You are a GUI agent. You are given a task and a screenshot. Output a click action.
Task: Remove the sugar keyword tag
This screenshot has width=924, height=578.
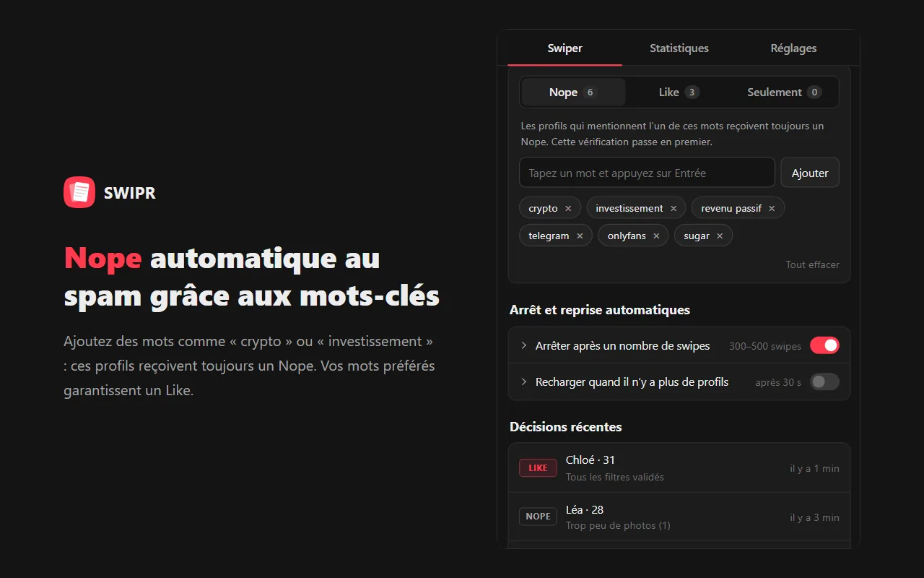[x=720, y=236]
